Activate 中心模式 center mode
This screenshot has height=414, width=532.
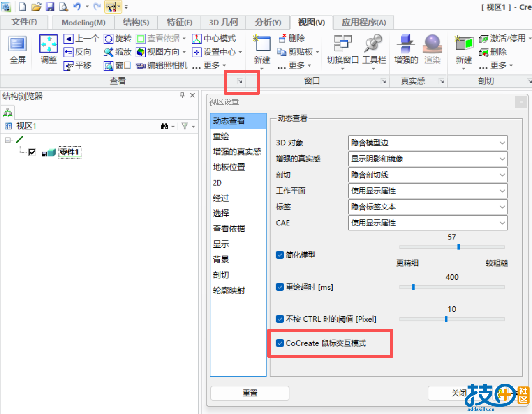pos(214,39)
